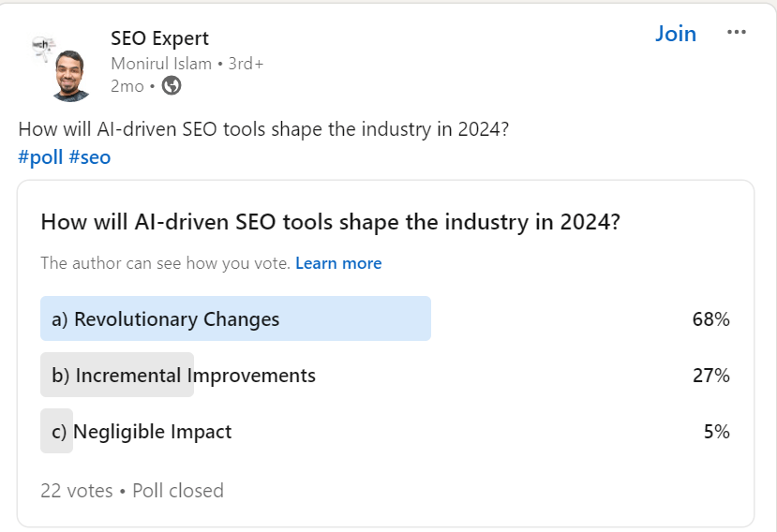Viewport: 777px width, 532px height.
Task: Select the Negligible Impact poll option
Action: [142, 432]
